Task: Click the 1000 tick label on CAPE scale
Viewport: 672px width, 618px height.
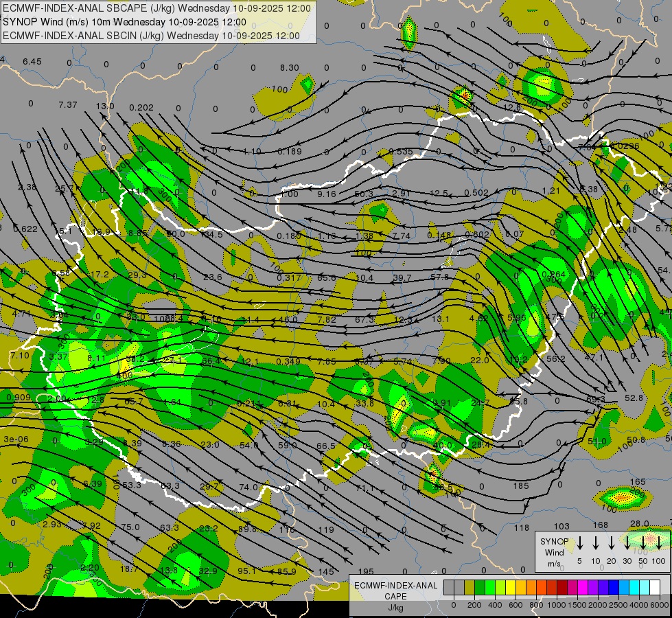Action: click(x=557, y=605)
